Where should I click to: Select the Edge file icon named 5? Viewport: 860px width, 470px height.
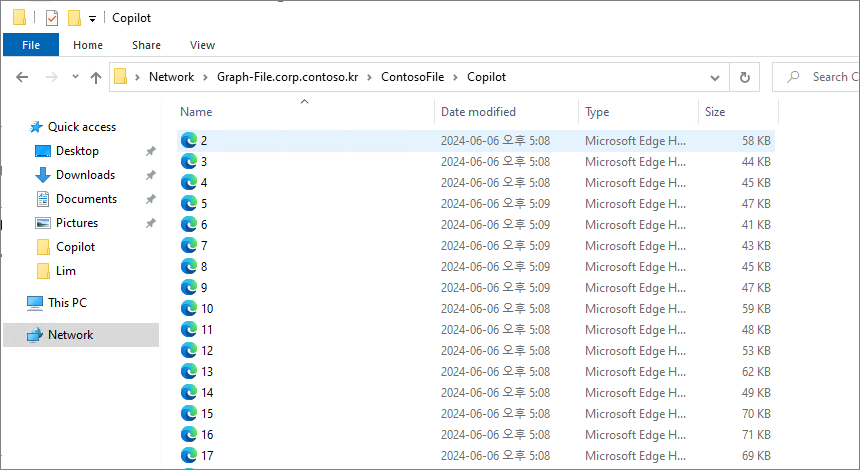(189, 203)
